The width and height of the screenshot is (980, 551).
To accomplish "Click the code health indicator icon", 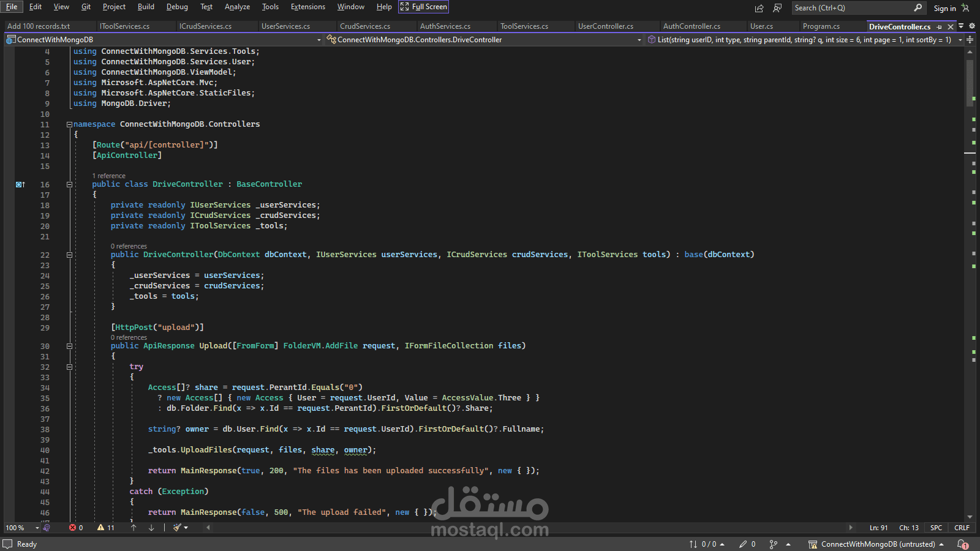I will coord(47,528).
